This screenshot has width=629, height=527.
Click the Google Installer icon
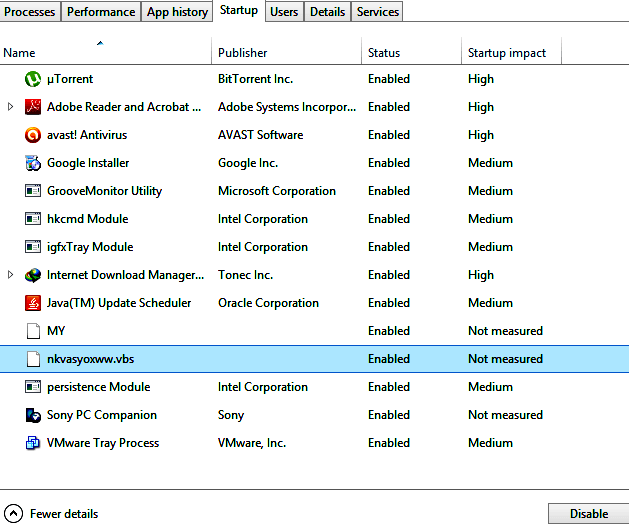tap(32, 163)
